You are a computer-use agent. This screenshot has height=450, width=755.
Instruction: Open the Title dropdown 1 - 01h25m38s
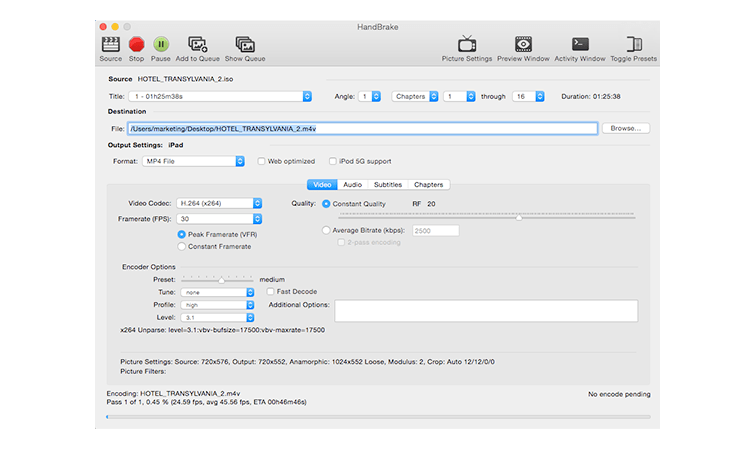[220, 96]
